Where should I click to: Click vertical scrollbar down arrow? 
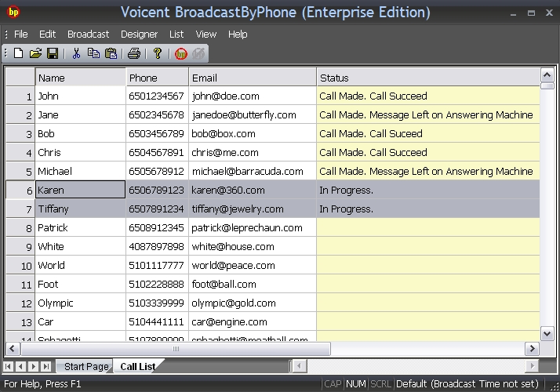point(547,334)
